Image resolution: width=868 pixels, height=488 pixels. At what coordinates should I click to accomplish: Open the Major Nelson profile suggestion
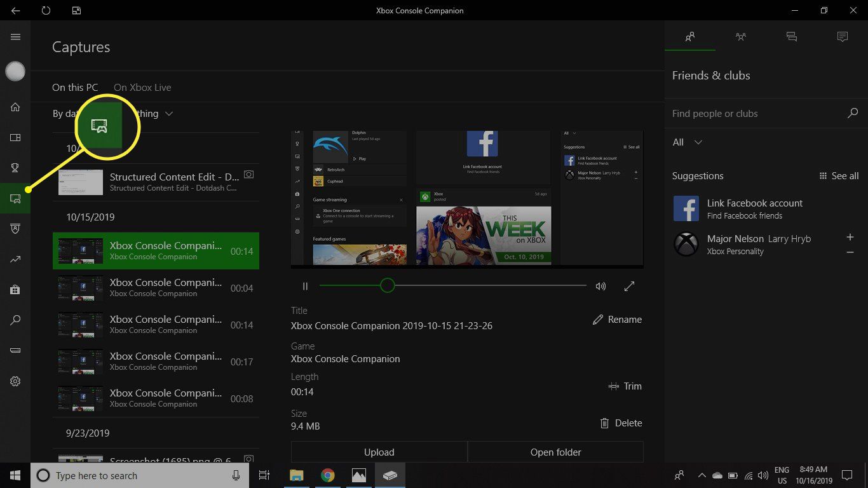[x=758, y=245]
